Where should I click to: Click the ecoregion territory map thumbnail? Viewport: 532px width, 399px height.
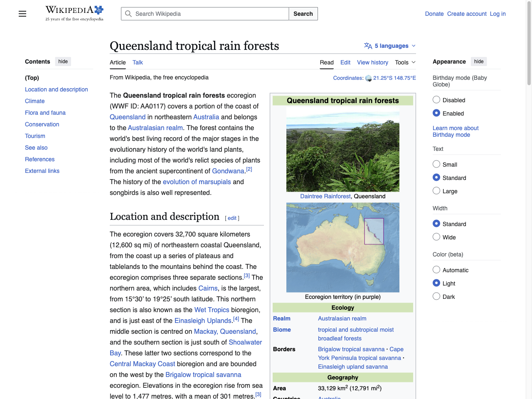[x=342, y=247]
